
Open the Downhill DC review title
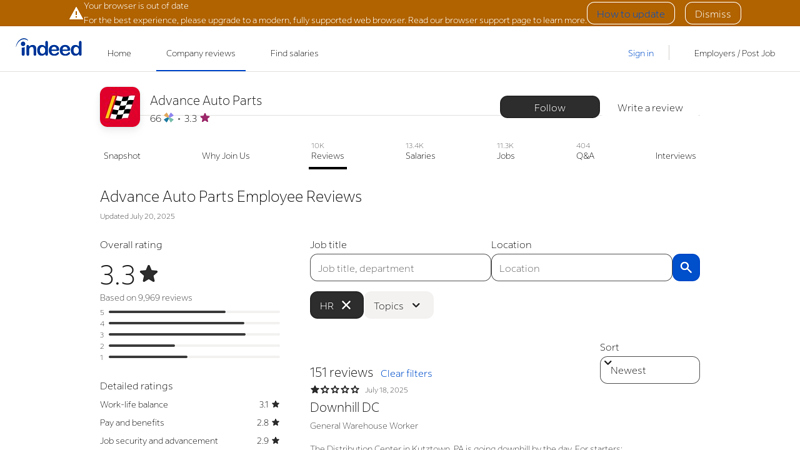pos(344,407)
